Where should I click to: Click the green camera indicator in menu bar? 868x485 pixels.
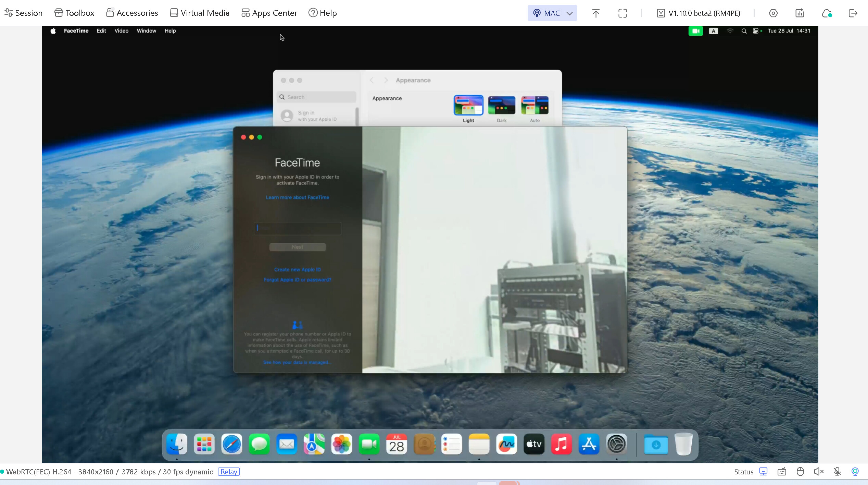tap(696, 31)
